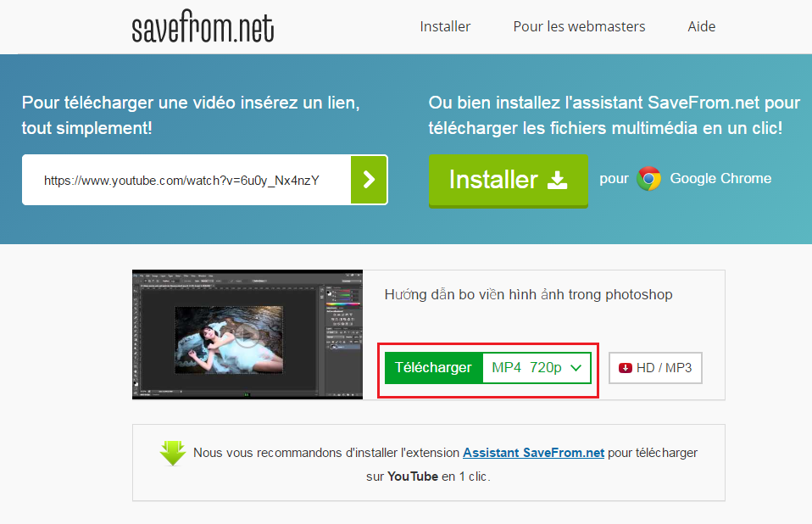Submit the URL with the green arrow button
812x524 pixels.
point(369,180)
